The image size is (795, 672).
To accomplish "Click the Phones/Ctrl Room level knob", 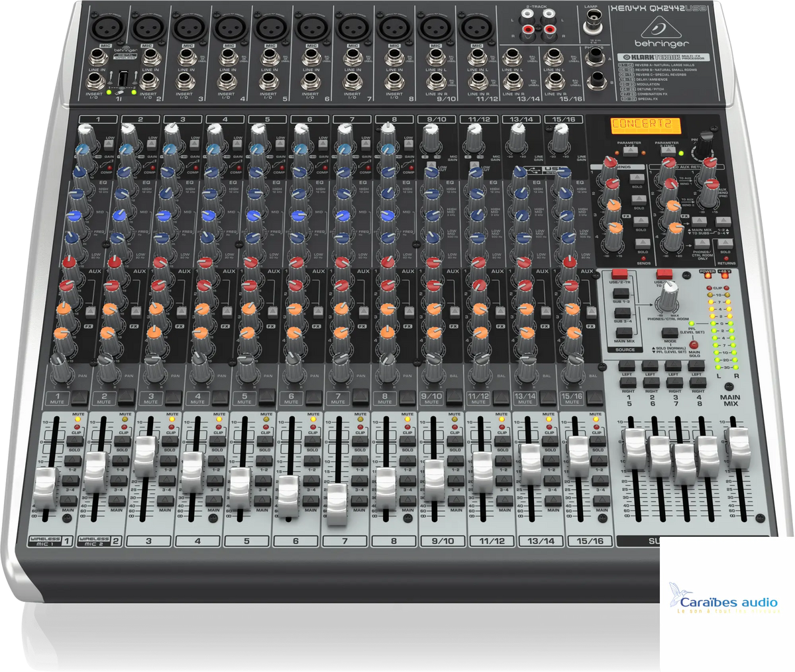I will pyautogui.click(x=671, y=296).
